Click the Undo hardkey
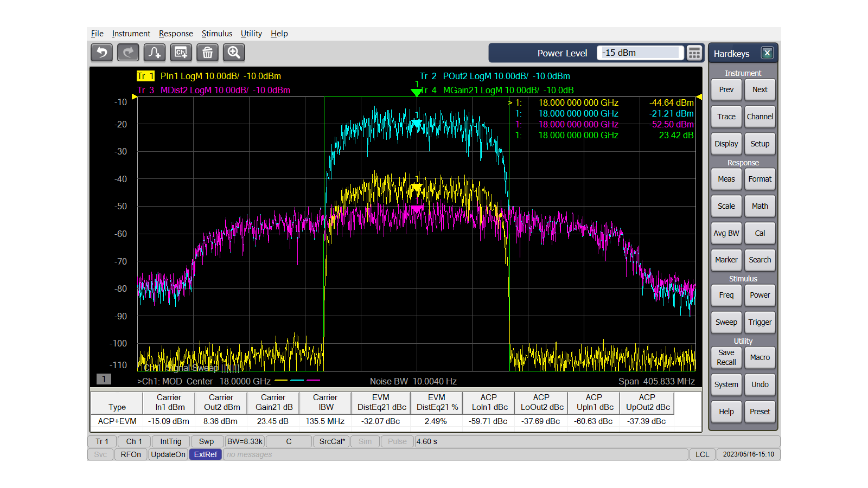The image size is (868, 488). pyautogui.click(x=760, y=384)
